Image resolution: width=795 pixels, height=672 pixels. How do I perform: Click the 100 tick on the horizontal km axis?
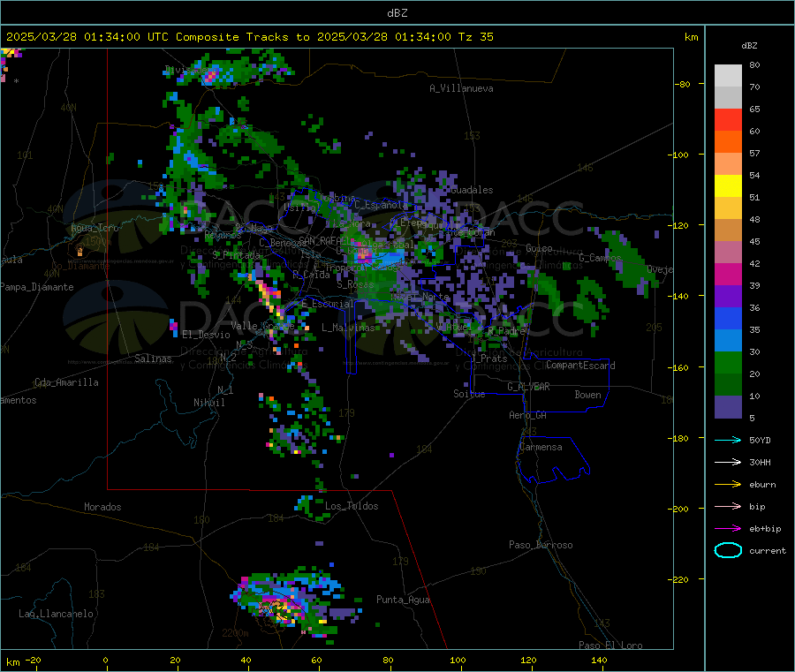(x=458, y=660)
